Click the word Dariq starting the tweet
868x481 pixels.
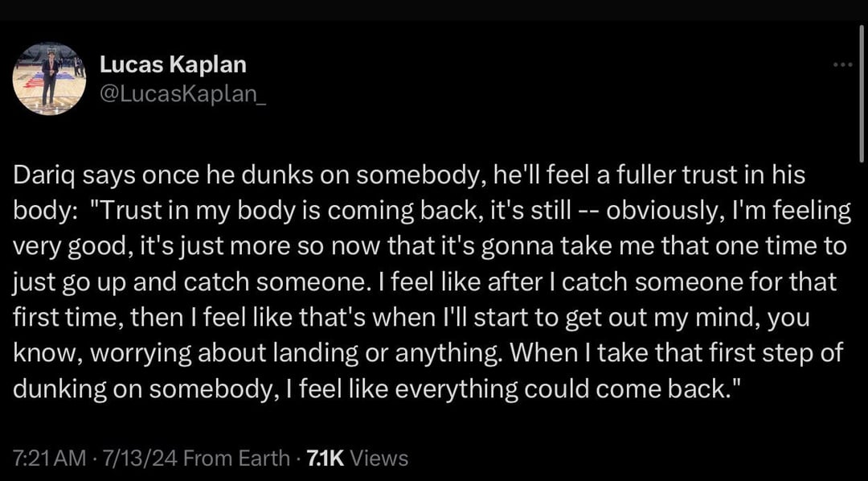(39, 175)
